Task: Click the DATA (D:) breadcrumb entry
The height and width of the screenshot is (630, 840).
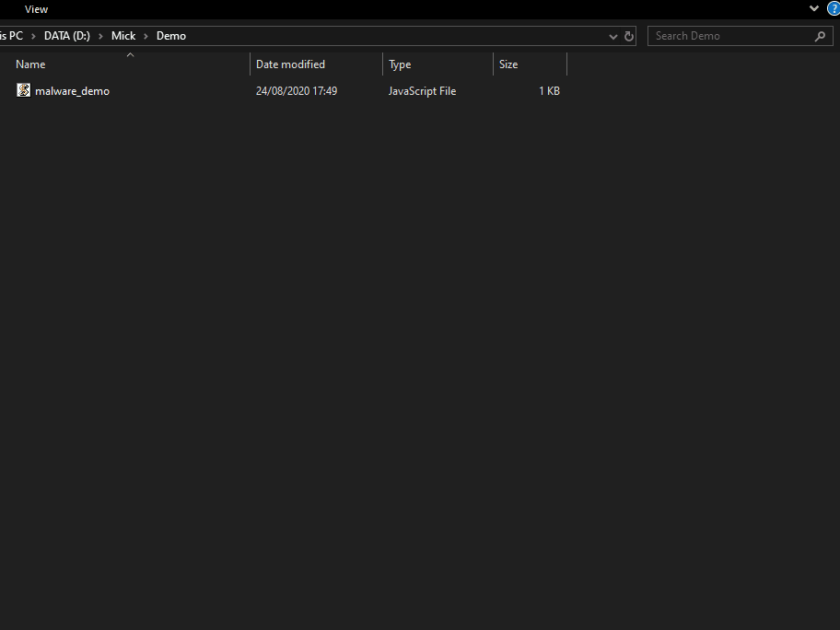Action: tap(66, 36)
